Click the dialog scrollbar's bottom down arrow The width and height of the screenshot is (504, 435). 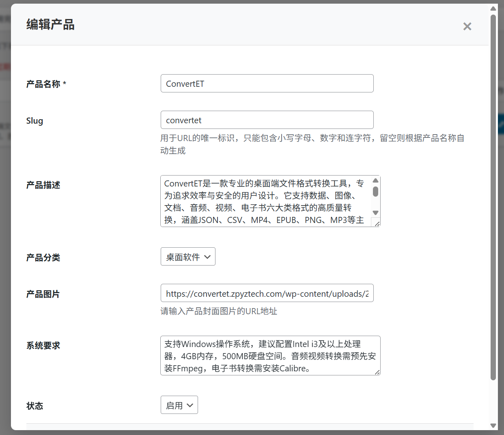[493, 426]
